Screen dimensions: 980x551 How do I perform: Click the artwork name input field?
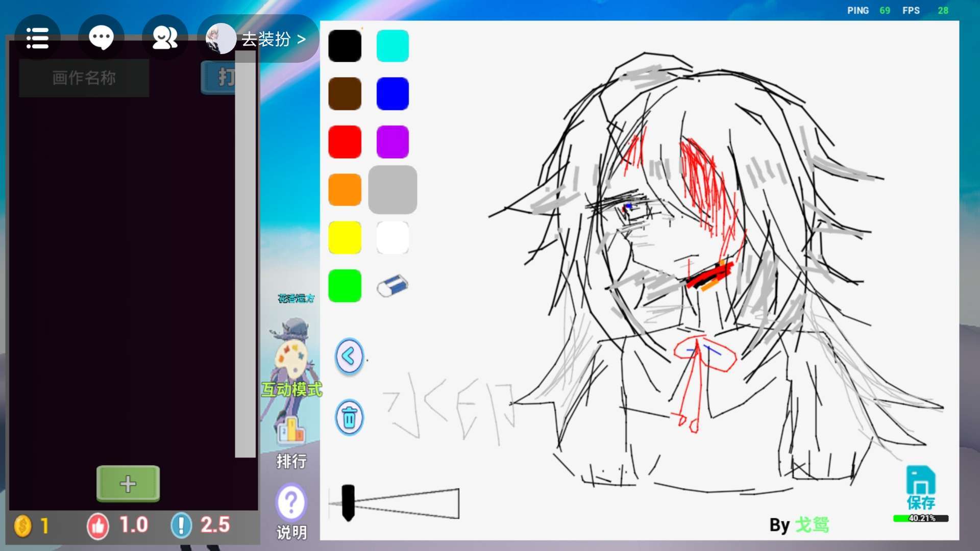pos(84,78)
